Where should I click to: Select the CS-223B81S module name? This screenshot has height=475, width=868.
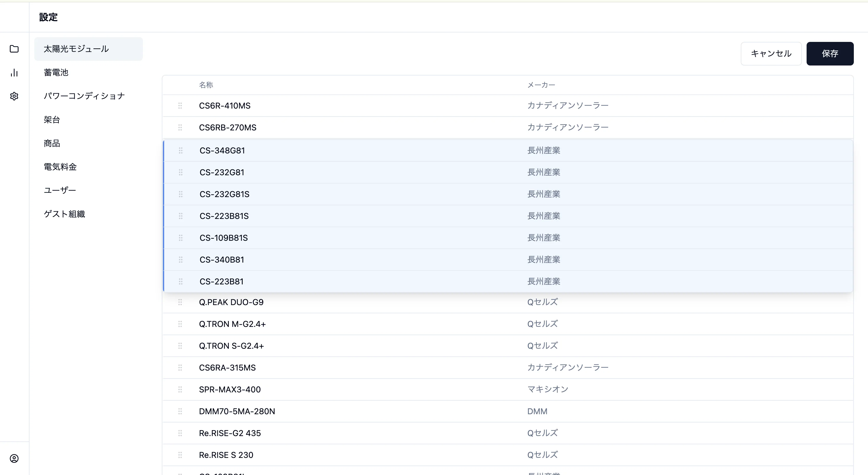224,216
